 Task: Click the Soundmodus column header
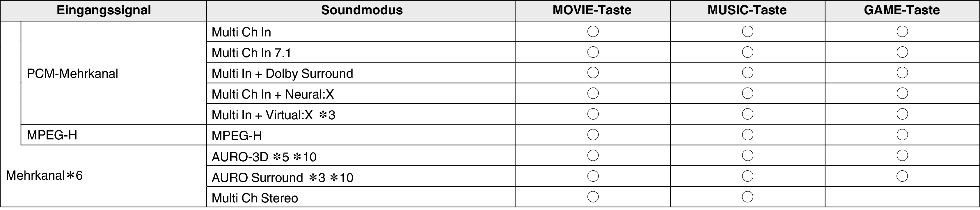[x=361, y=10]
